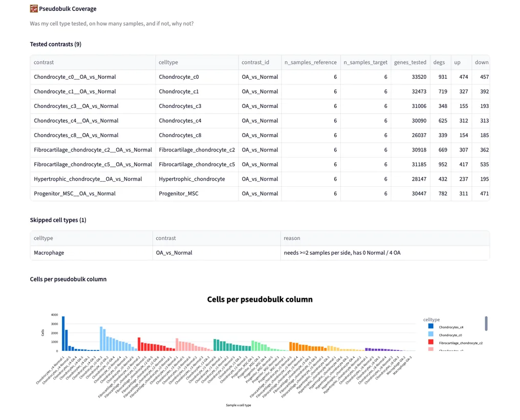Click the bold 'Cells per pseudobulk column' chart title

pos(260,299)
